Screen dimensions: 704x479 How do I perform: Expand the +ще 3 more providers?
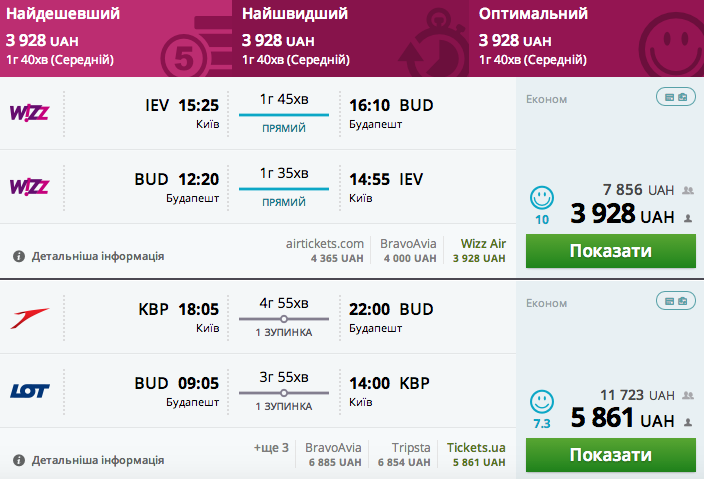(x=271, y=448)
